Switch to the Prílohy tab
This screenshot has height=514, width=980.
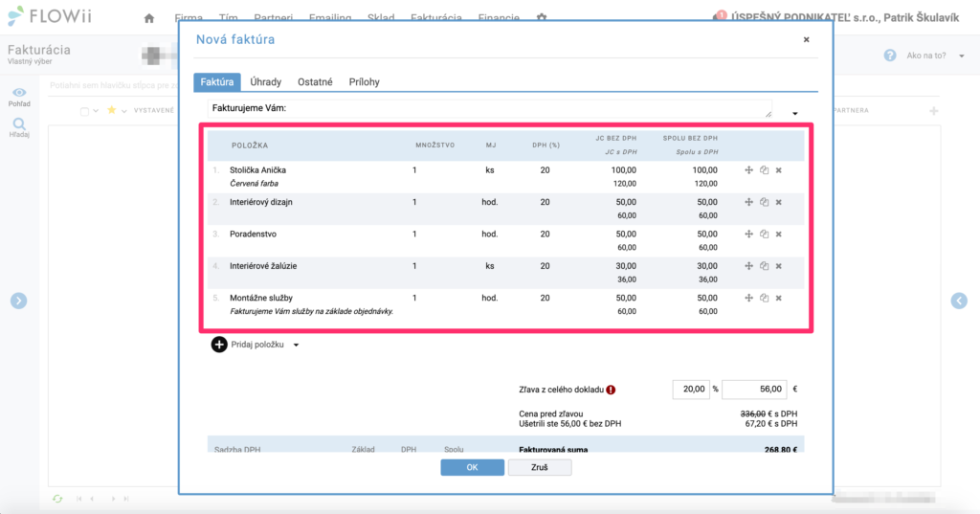[365, 82]
